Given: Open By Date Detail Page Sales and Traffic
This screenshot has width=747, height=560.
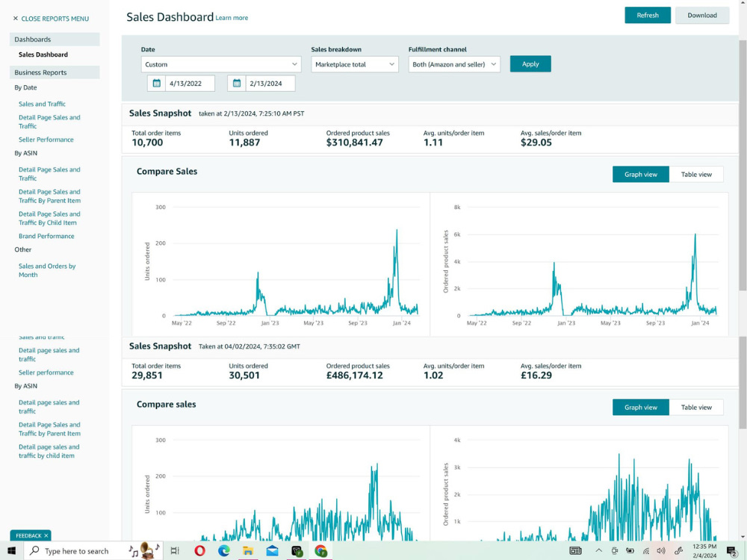Looking at the screenshot, I should pos(49,122).
